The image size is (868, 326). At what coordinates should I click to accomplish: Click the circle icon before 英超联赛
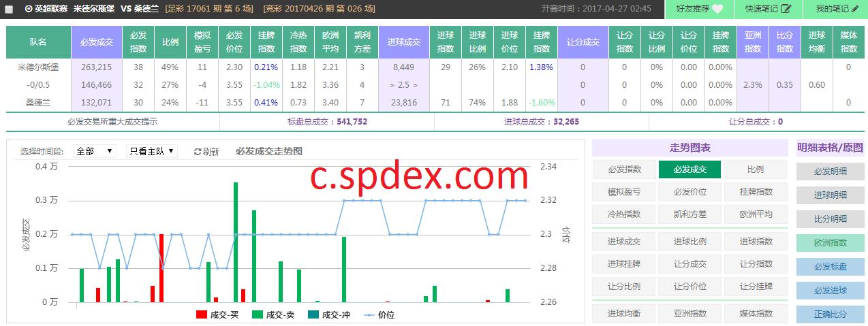(29, 9)
